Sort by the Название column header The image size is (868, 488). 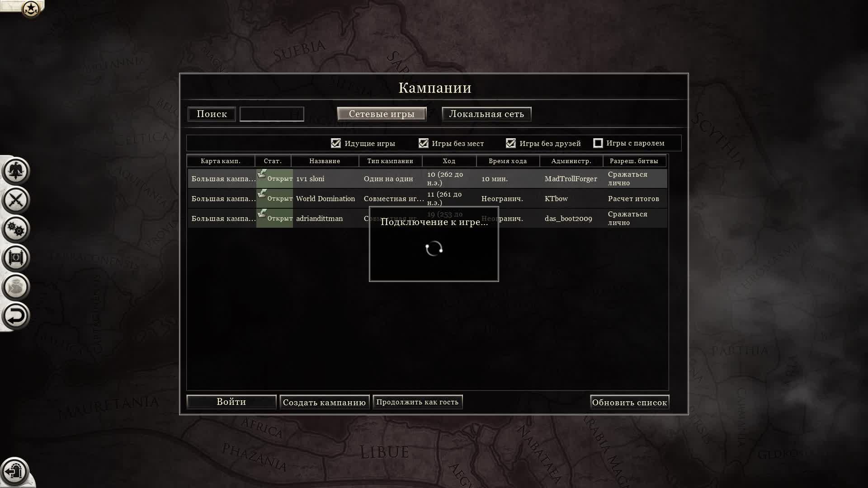click(x=325, y=161)
